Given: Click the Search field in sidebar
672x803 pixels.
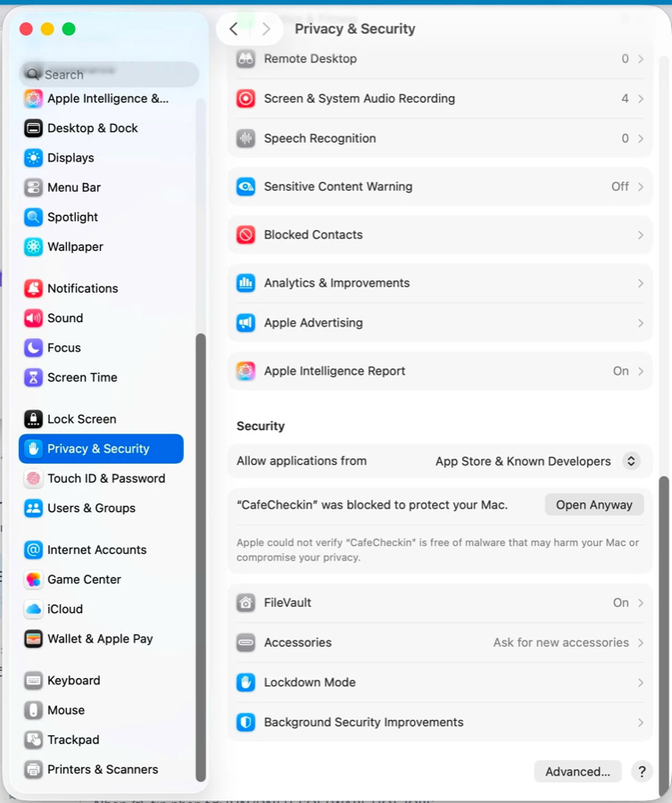Looking at the screenshot, I should pos(109,75).
